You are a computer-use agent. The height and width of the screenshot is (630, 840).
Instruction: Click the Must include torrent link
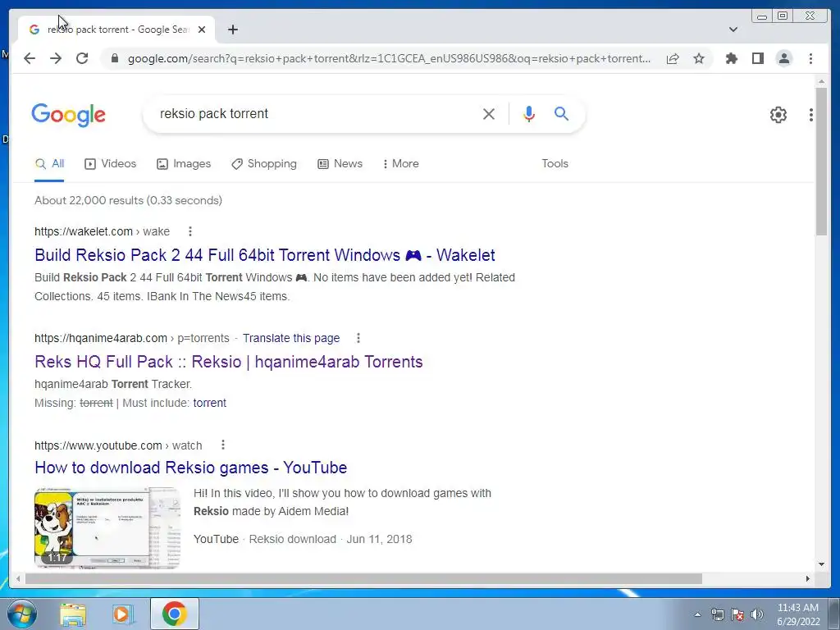(x=209, y=403)
